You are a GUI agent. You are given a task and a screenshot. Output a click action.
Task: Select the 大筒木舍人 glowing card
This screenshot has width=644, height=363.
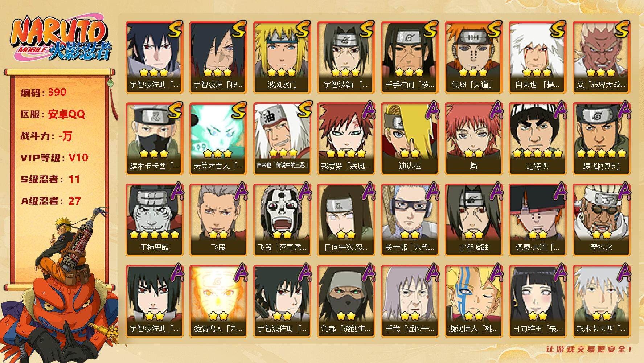click(x=218, y=138)
